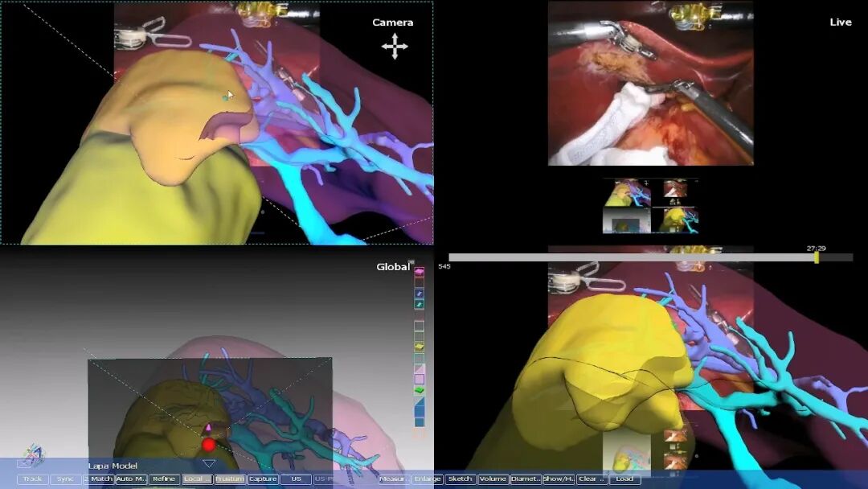
Task: Select the surgical video thumbnail under Live view
Action: pyautogui.click(x=674, y=190)
